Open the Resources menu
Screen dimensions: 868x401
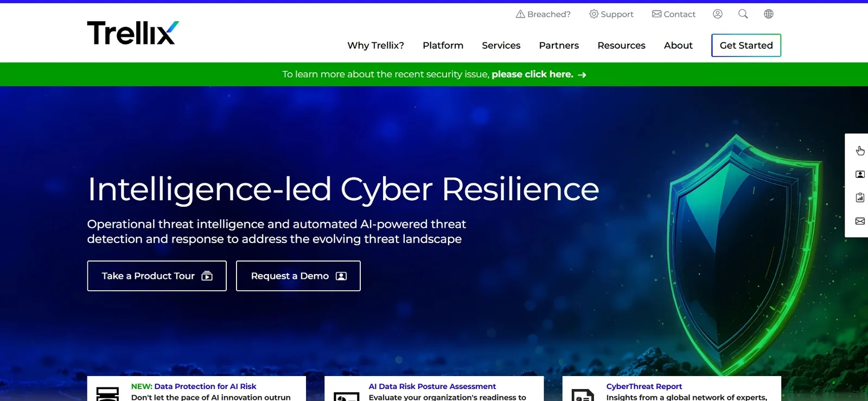(621, 46)
